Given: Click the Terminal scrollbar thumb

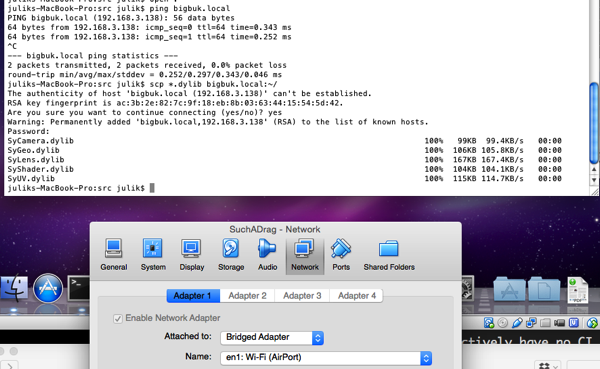Looking at the screenshot, I should coord(594,123).
